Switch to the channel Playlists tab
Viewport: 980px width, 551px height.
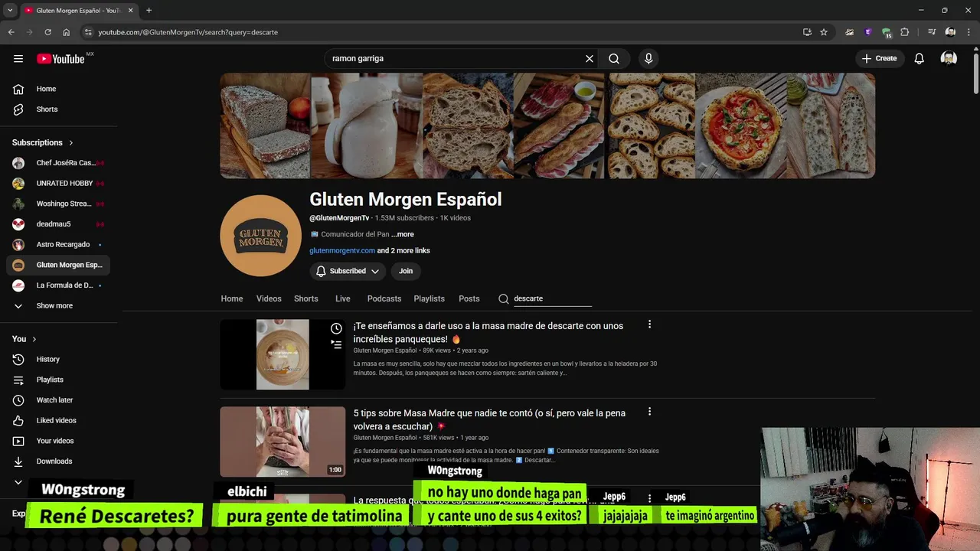point(429,298)
